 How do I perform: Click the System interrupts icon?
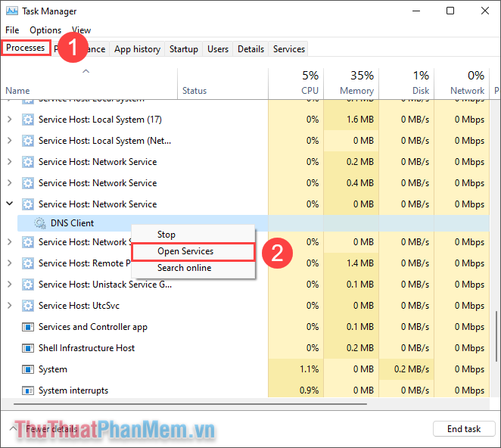(28, 390)
